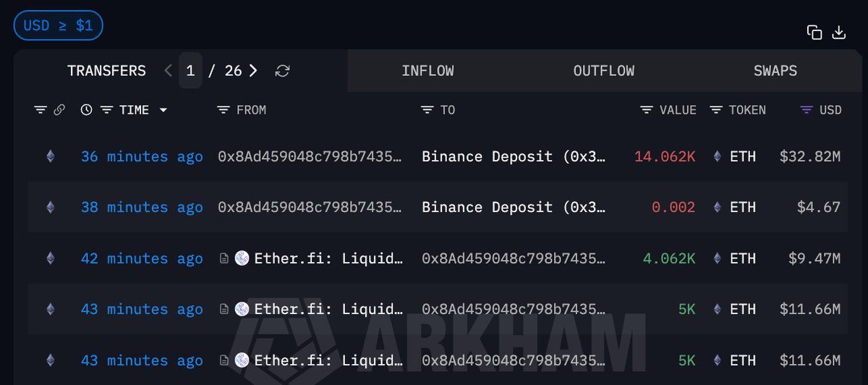Refresh the transfers list
868x385 pixels.
[x=283, y=71]
